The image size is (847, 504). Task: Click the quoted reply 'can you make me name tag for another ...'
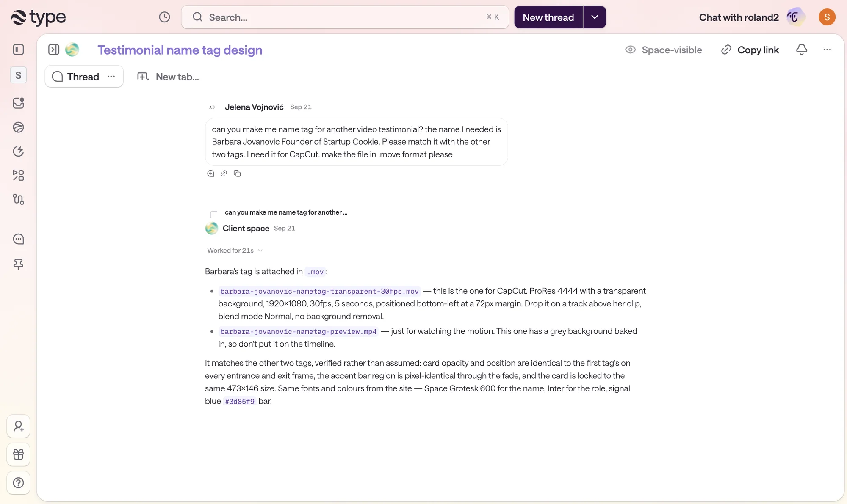[x=286, y=212]
